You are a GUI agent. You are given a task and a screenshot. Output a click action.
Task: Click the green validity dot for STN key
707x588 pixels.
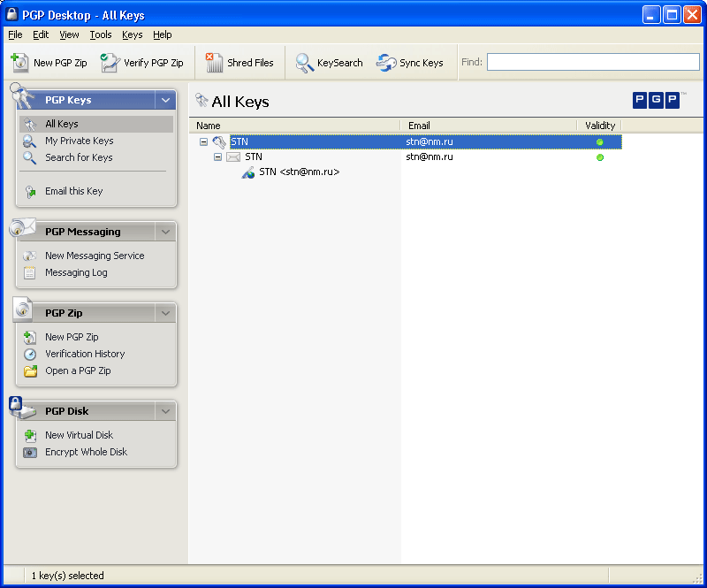click(600, 141)
